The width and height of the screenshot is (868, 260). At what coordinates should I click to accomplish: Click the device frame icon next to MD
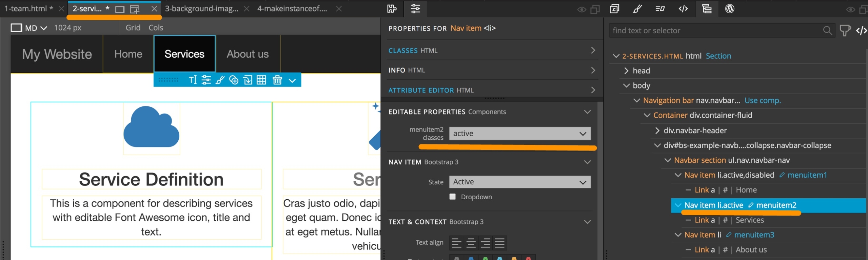16,28
